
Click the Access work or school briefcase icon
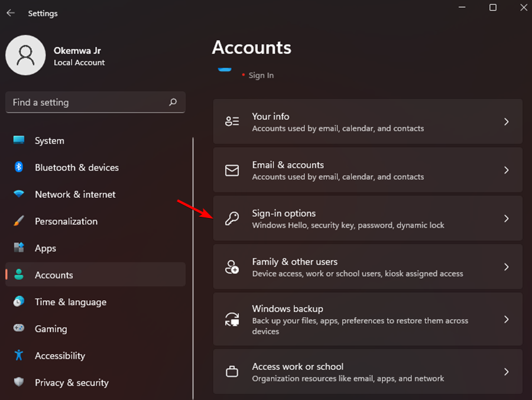click(232, 371)
